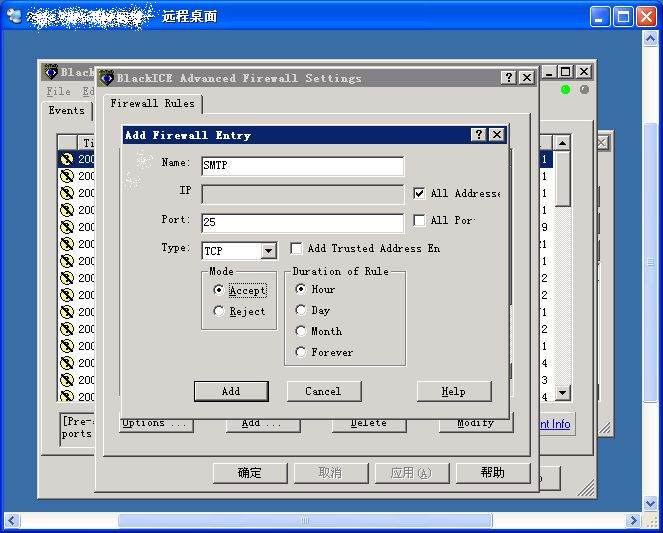This screenshot has width=663, height=533.
Task: Close the Add Firewall Entry dialog
Action: (497, 135)
